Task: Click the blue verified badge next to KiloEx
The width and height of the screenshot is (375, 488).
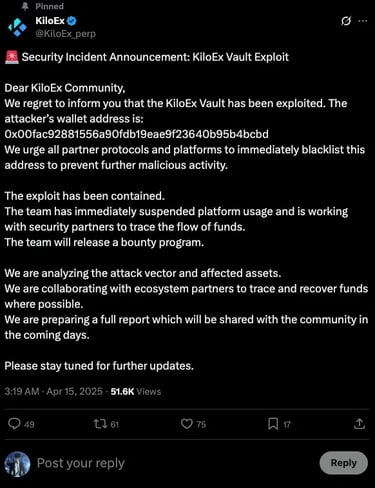Action: point(72,21)
